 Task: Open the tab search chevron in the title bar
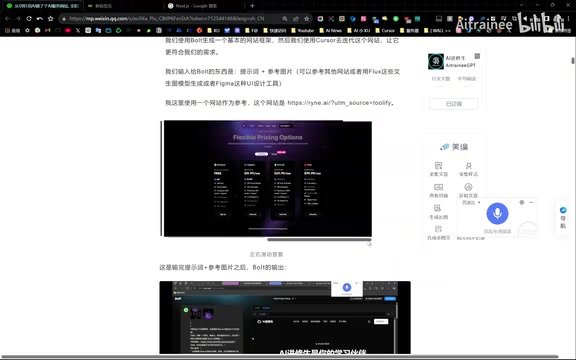[x=522, y=5]
